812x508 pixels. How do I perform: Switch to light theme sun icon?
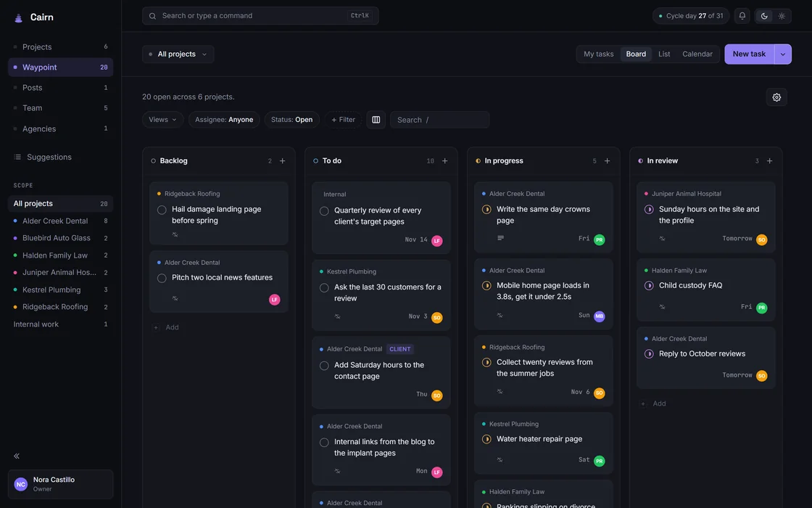pos(782,16)
